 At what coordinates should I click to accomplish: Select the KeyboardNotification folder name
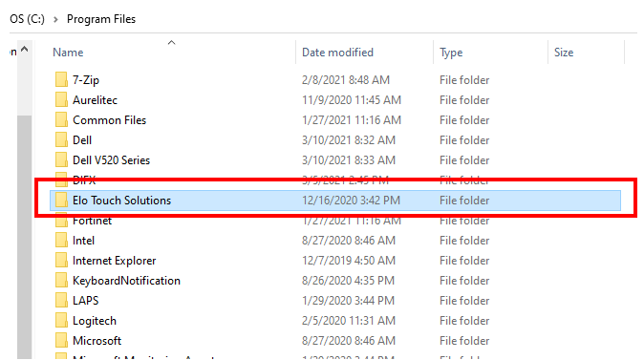[126, 281]
